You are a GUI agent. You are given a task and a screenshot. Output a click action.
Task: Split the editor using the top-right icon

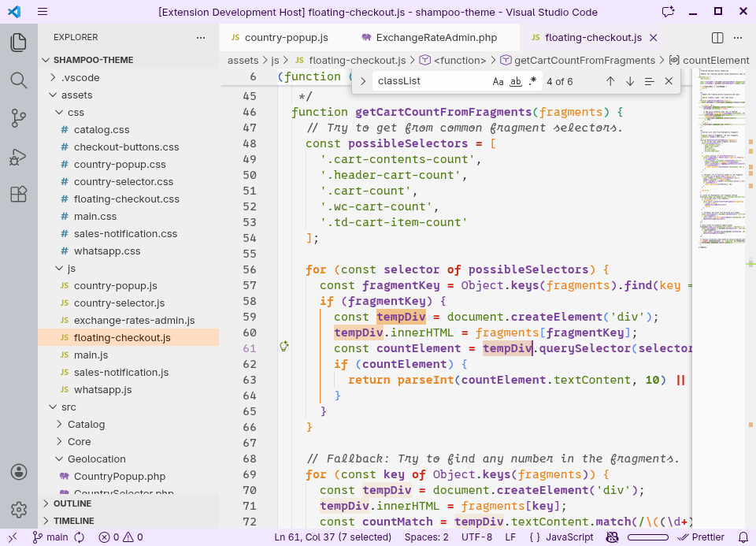[x=717, y=37]
